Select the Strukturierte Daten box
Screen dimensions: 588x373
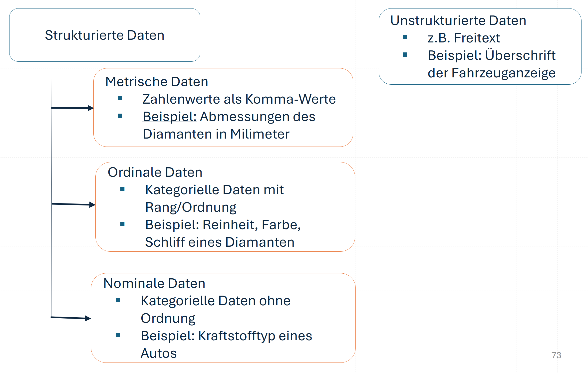coord(105,35)
